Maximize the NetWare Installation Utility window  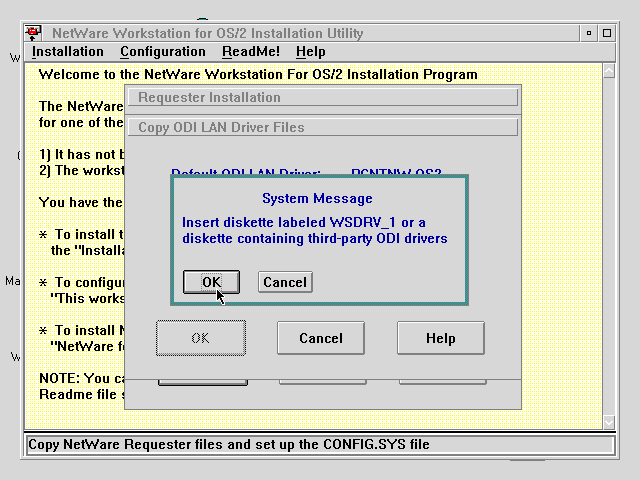[x=607, y=33]
